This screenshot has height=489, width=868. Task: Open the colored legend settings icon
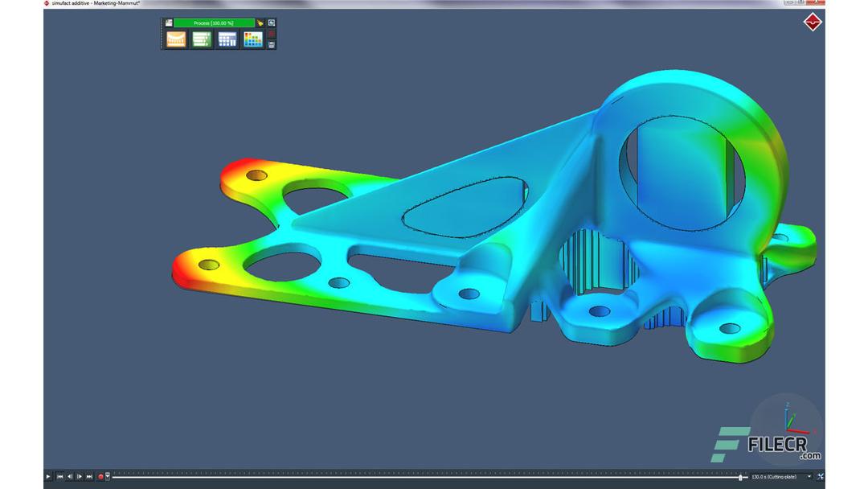(253, 39)
